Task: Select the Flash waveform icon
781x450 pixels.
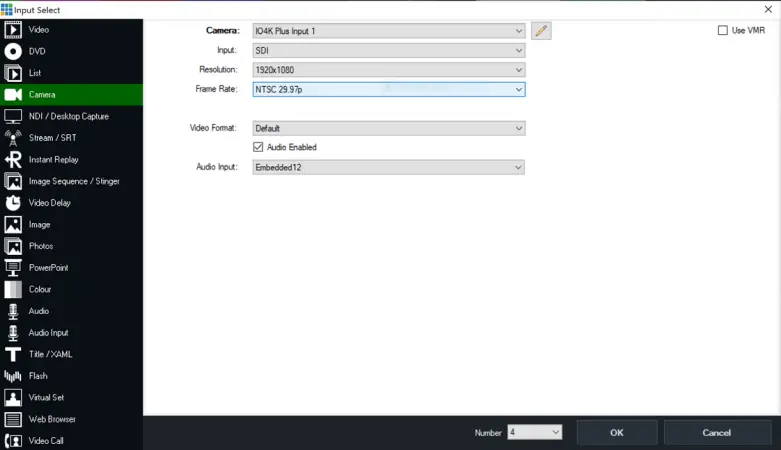Action: pos(13,376)
